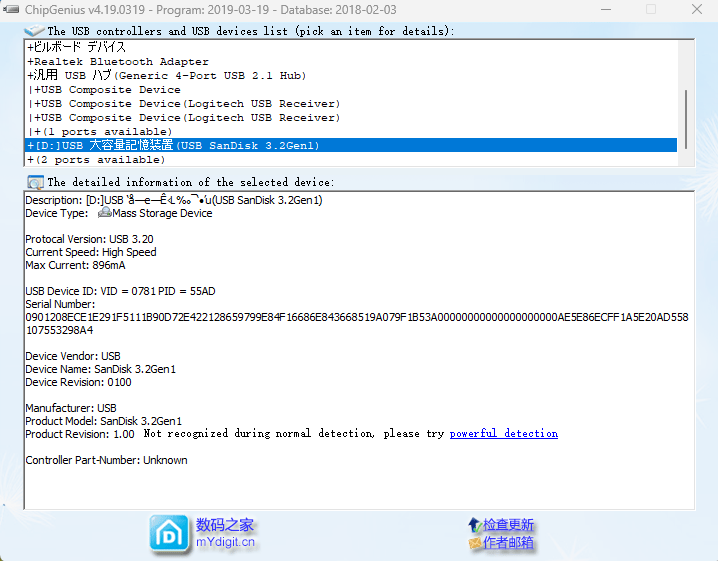
Task: Click the detailed information magnifier icon
Action: point(35,182)
